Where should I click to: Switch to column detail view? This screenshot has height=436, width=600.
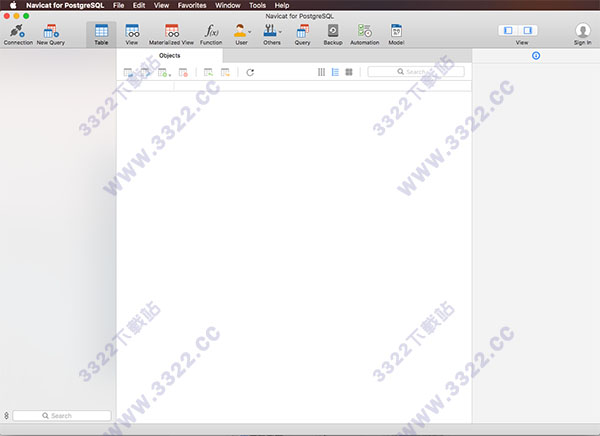(321, 72)
